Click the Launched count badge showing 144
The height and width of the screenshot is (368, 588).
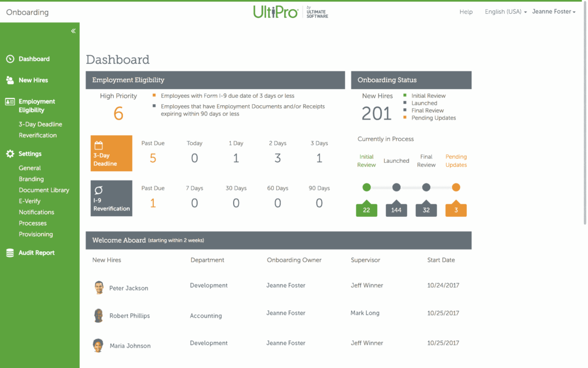pyautogui.click(x=396, y=209)
